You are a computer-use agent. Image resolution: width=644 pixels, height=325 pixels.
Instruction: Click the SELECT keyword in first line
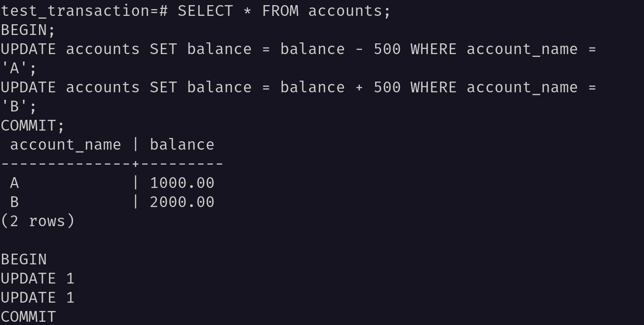pyautogui.click(x=205, y=11)
